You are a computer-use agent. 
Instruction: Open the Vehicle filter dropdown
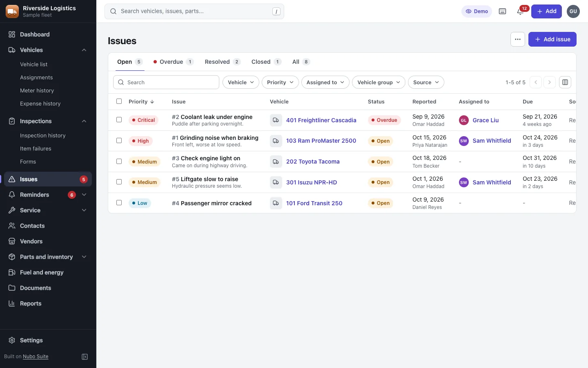click(241, 82)
